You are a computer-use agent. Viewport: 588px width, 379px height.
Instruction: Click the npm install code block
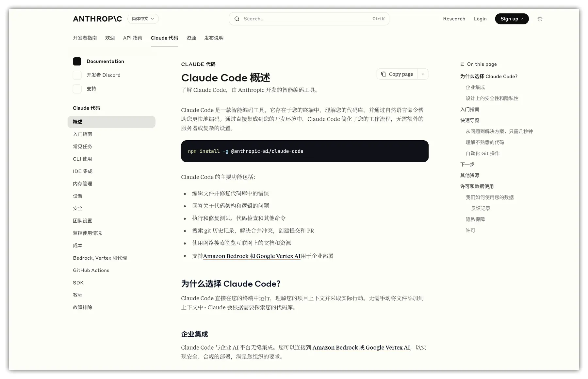[305, 151]
